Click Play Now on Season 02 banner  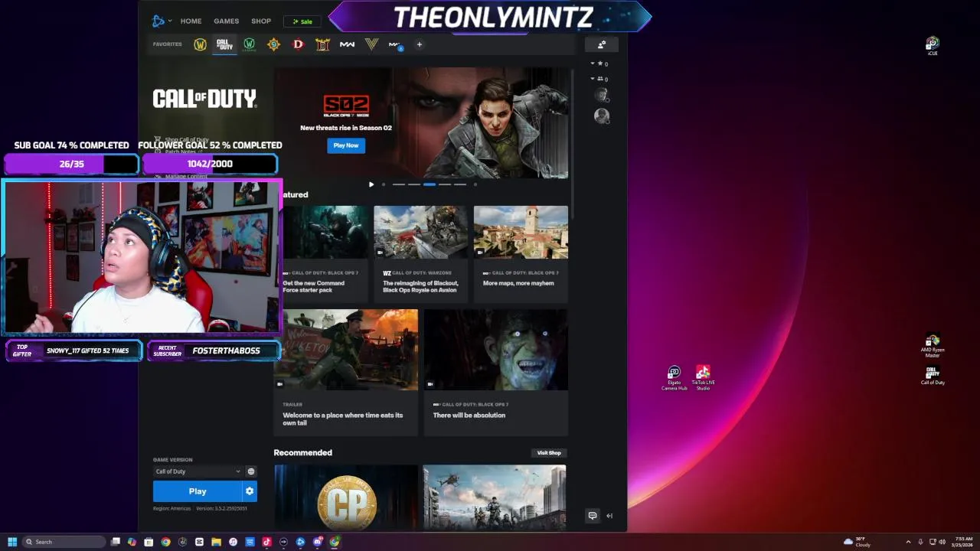pos(346,145)
